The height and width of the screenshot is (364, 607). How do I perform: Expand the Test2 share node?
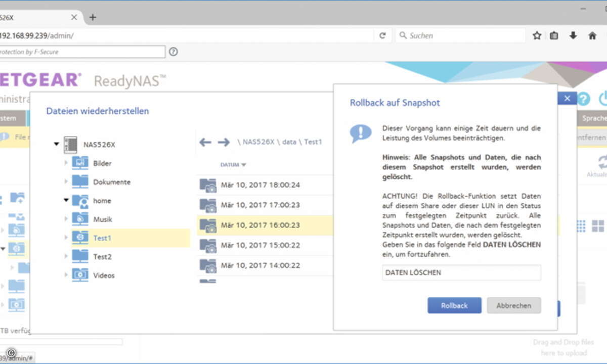pos(66,257)
